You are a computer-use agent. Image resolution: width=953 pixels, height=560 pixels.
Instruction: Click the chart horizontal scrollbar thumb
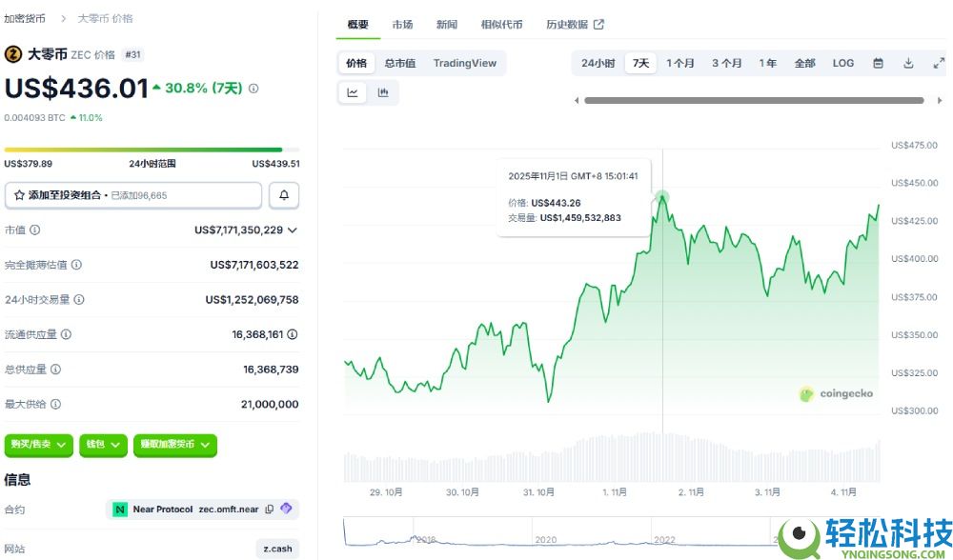(754, 101)
